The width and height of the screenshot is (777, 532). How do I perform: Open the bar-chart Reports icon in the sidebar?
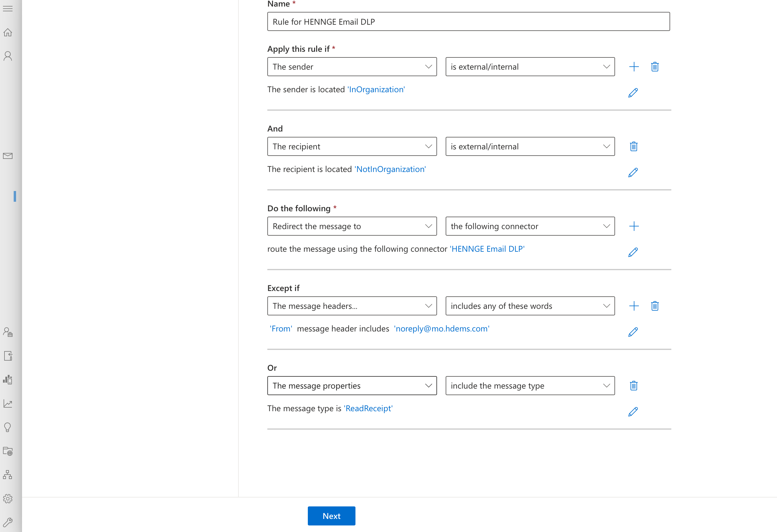pyautogui.click(x=8, y=379)
